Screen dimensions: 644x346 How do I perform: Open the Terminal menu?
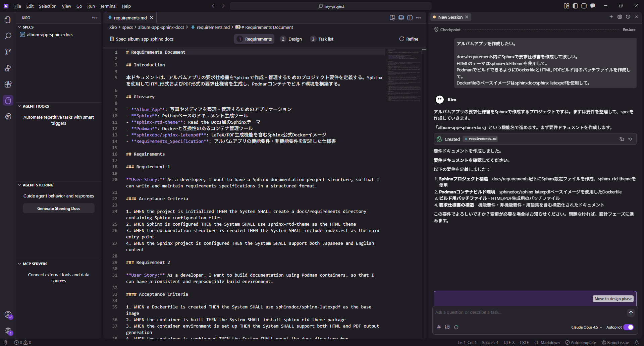click(108, 6)
